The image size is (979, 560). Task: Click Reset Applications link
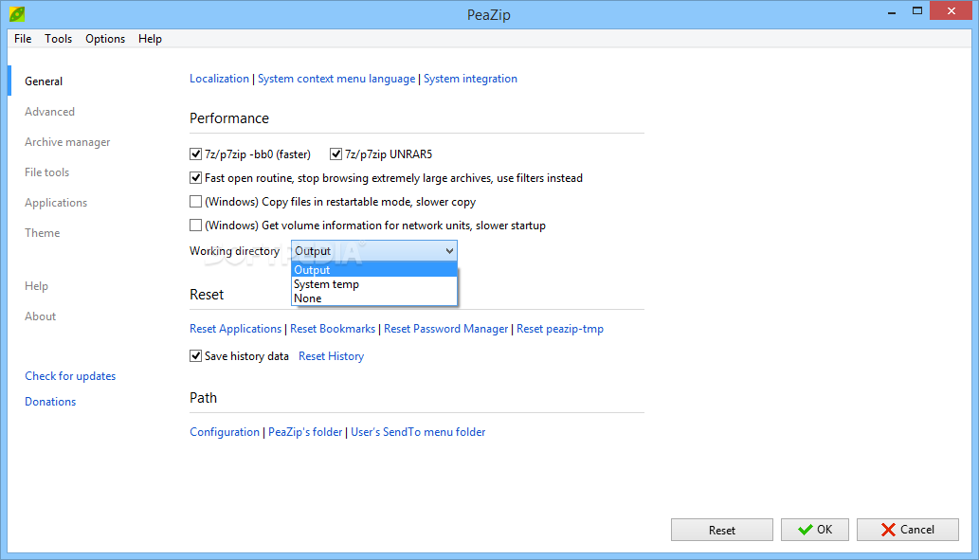tap(235, 329)
